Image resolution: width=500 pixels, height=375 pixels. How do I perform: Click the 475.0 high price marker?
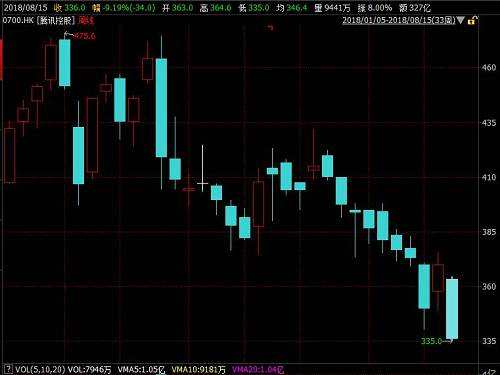click(84, 35)
